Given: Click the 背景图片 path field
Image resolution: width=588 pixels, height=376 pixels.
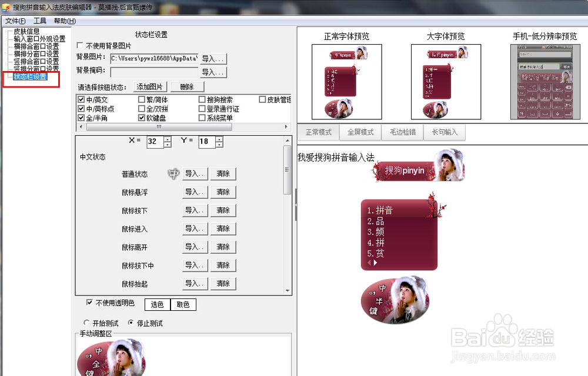Looking at the screenshot, I should point(154,58).
